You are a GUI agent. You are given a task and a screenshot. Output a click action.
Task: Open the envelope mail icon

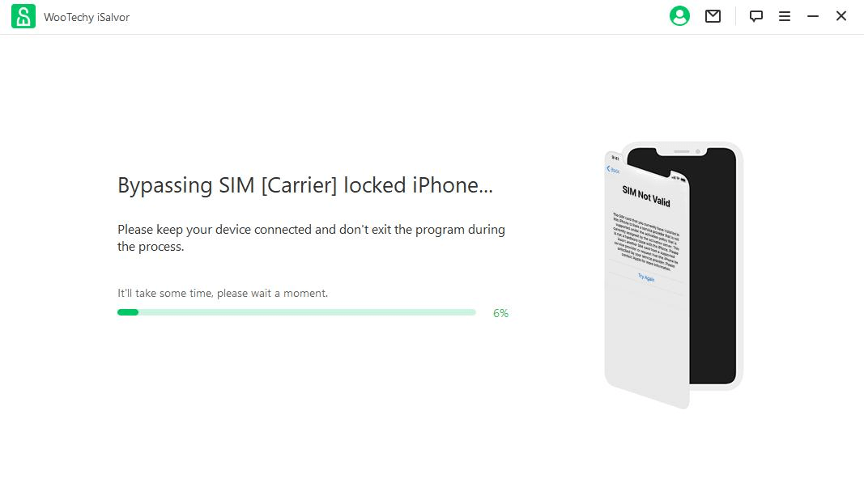713,16
